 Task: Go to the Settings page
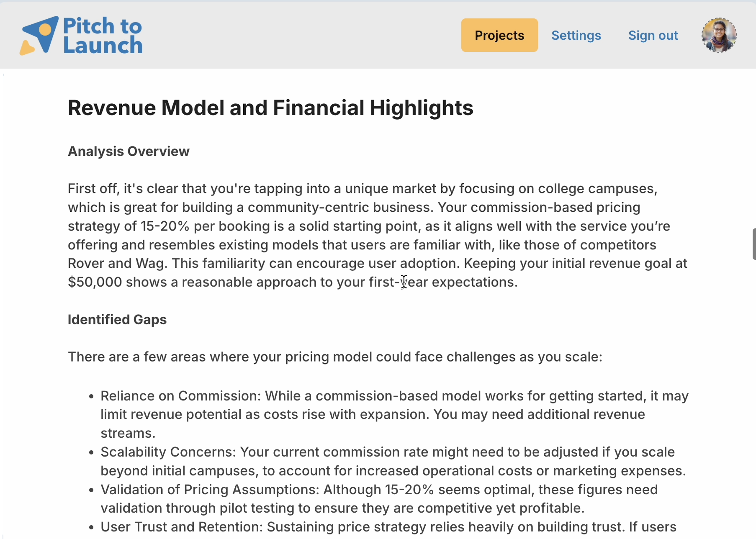coord(576,36)
